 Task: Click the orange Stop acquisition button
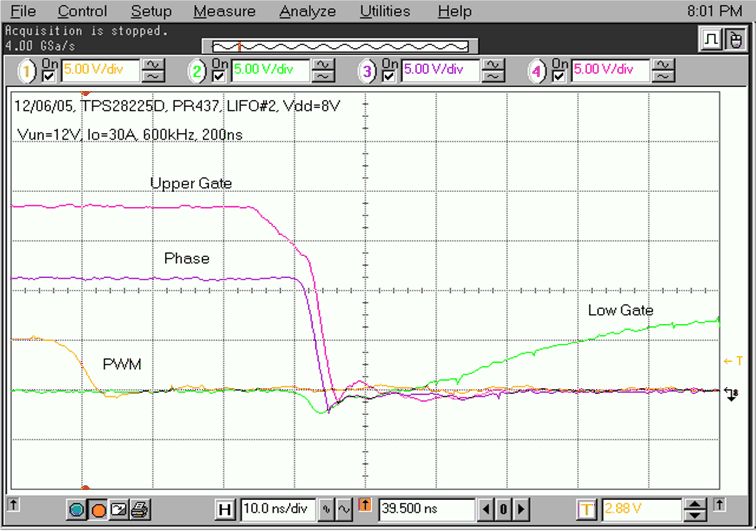tap(98, 509)
